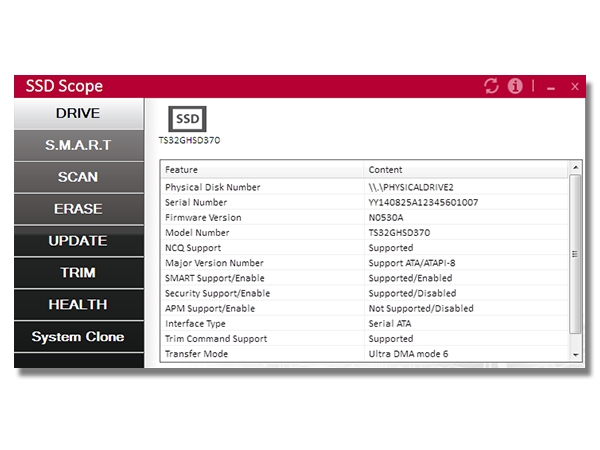Open the UPDATE section

pos(77,241)
